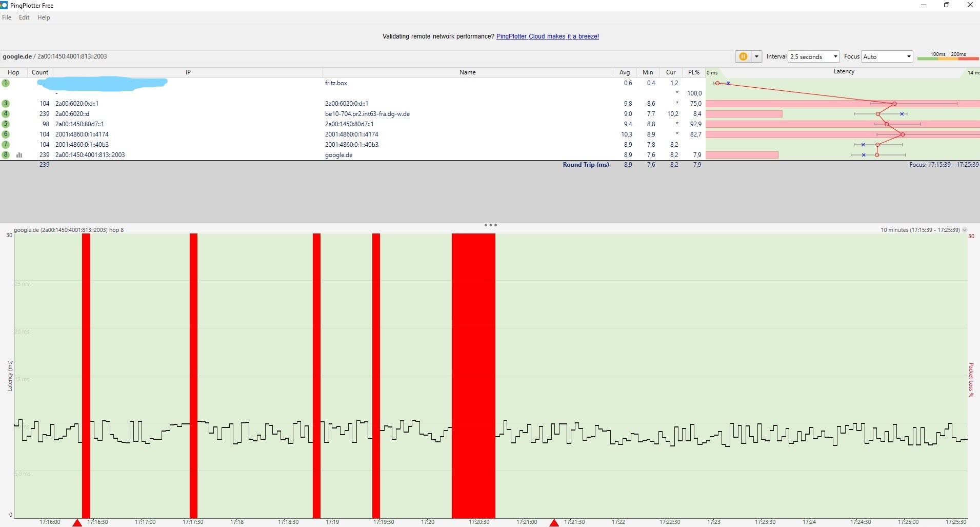Screen dimensions: 980x527
Task: Open the dropdown arrow beside pause button
Action: coord(756,56)
